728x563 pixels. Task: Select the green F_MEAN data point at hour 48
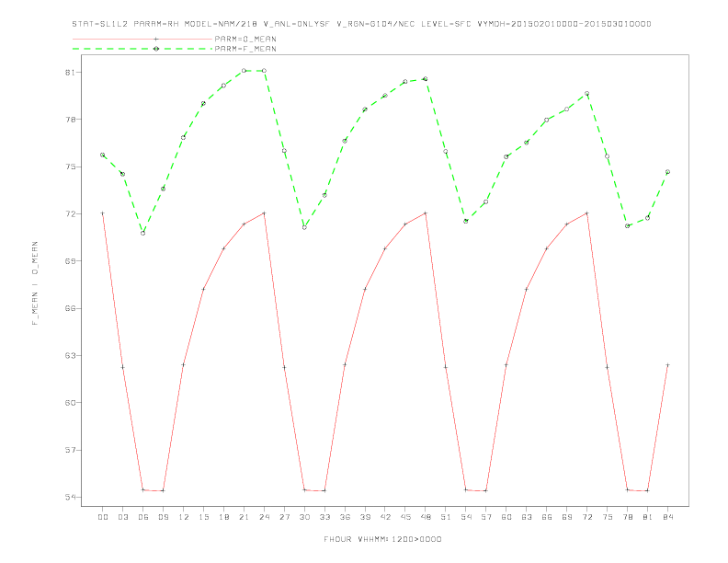coord(426,79)
